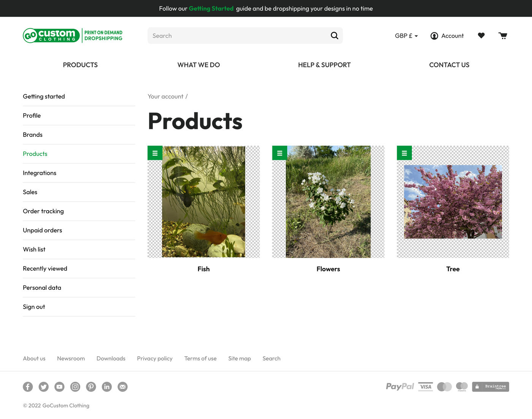The width and height of the screenshot is (532, 419).
Task: Click the Pinterest footer icon
Action: [x=91, y=387]
